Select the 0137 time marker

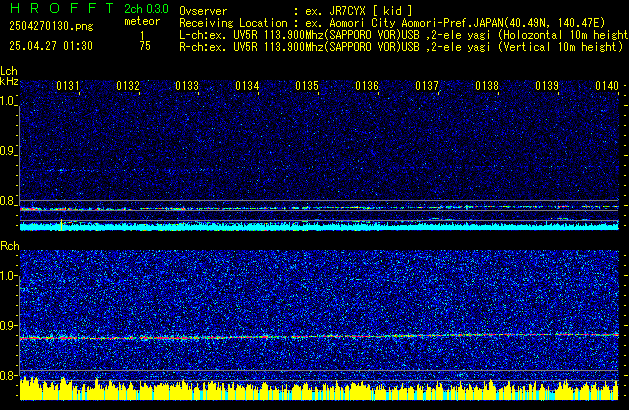point(427,86)
